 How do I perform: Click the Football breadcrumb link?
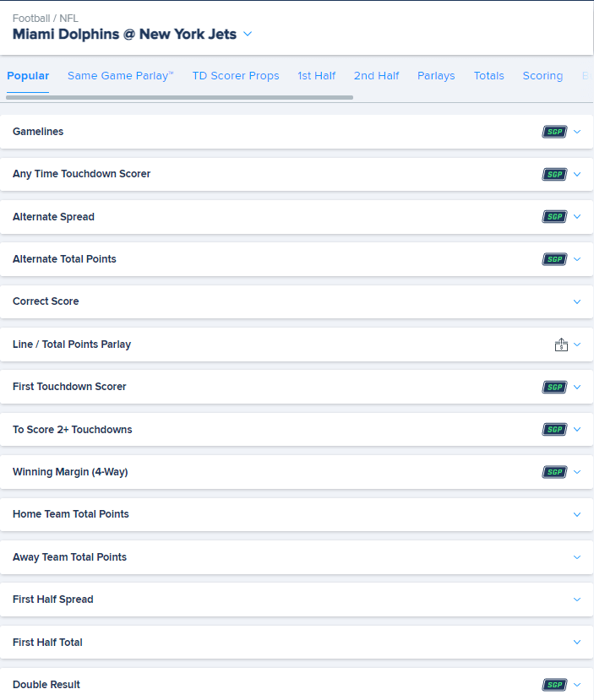point(31,19)
